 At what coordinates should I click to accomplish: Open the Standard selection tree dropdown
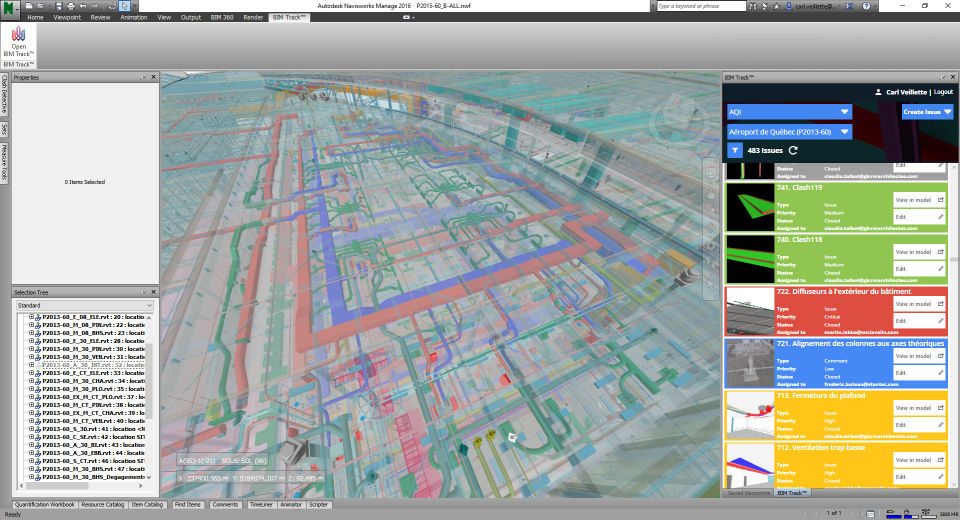point(83,305)
